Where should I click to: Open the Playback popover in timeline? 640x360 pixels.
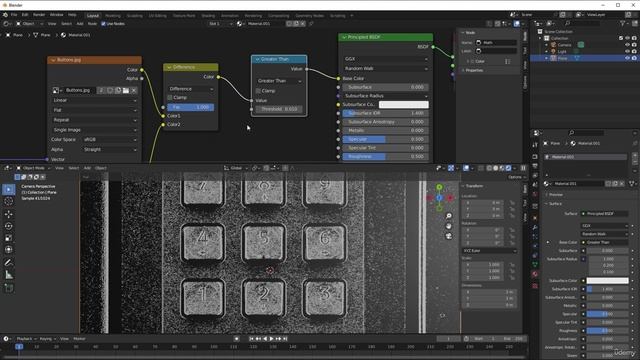tap(26, 339)
